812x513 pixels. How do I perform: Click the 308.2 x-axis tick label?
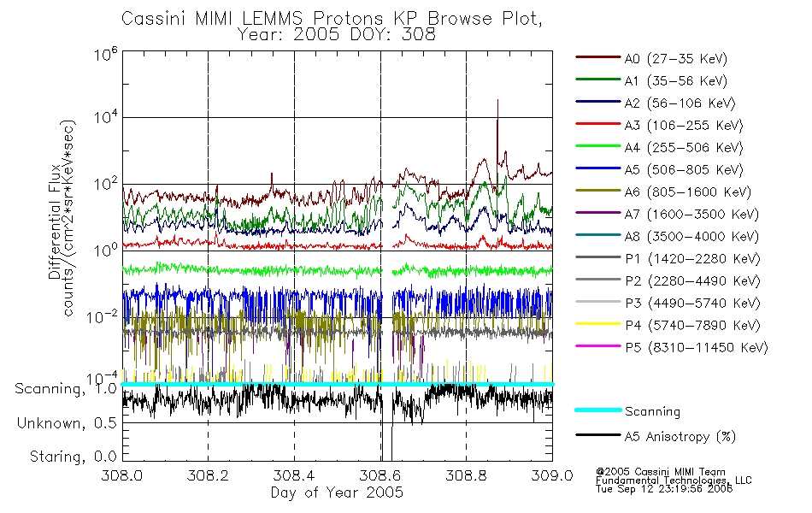[x=208, y=475]
